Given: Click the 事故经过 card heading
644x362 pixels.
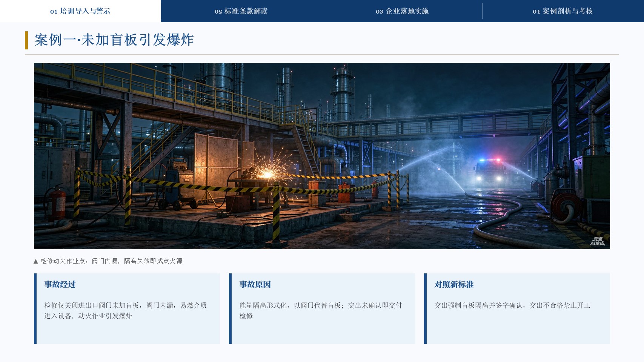Looking at the screenshot, I should (60, 284).
